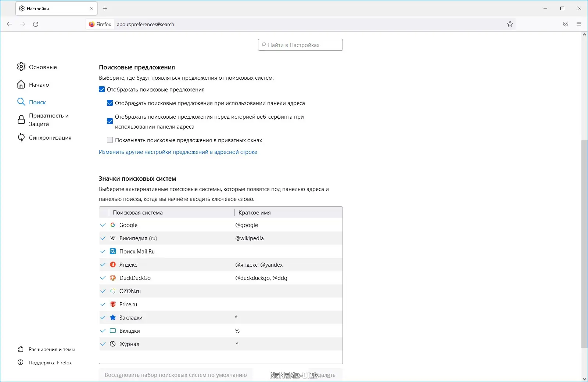Click the reload page icon
The width and height of the screenshot is (588, 382).
(x=36, y=24)
